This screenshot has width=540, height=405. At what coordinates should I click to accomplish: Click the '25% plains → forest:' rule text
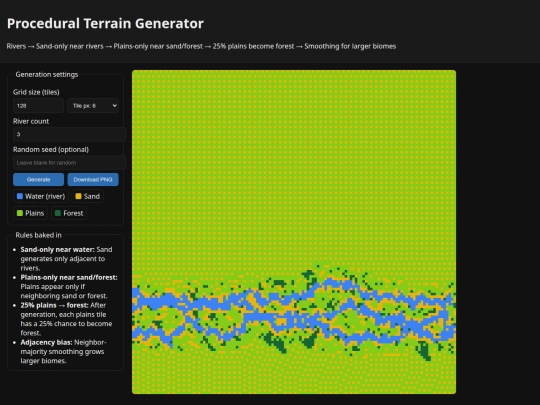coord(54,305)
